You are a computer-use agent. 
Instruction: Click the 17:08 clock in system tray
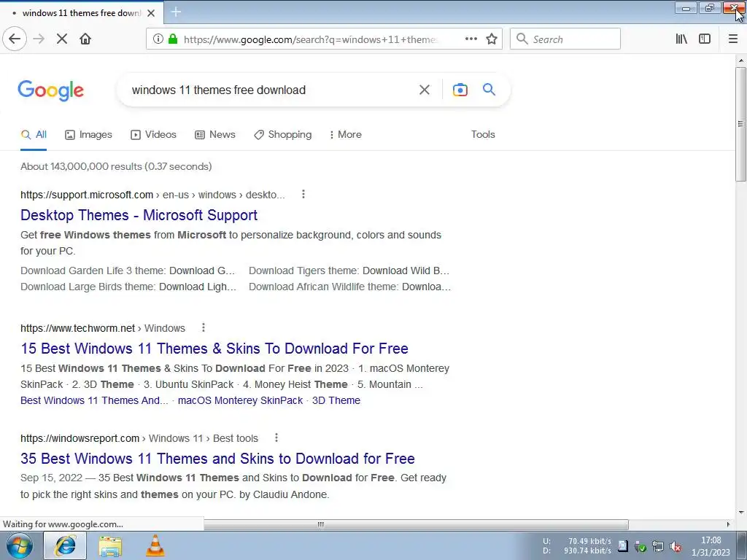[711, 540]
